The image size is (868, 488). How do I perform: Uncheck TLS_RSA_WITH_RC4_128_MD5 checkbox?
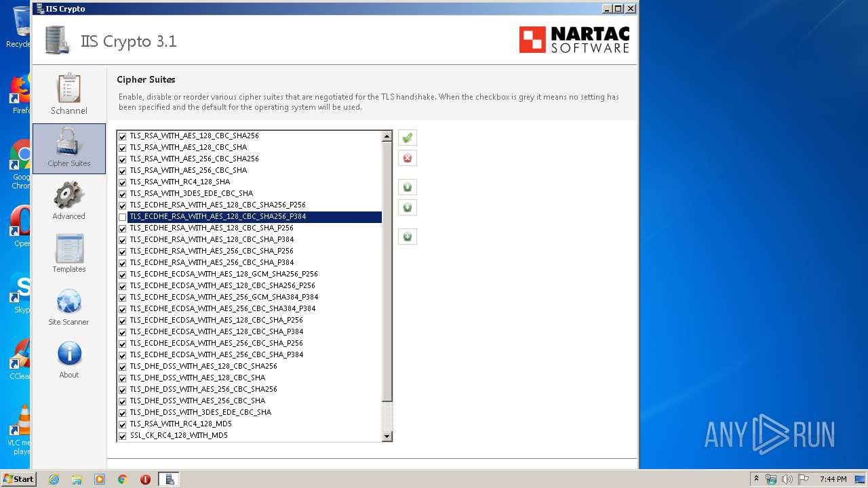(x=123, y=424)
